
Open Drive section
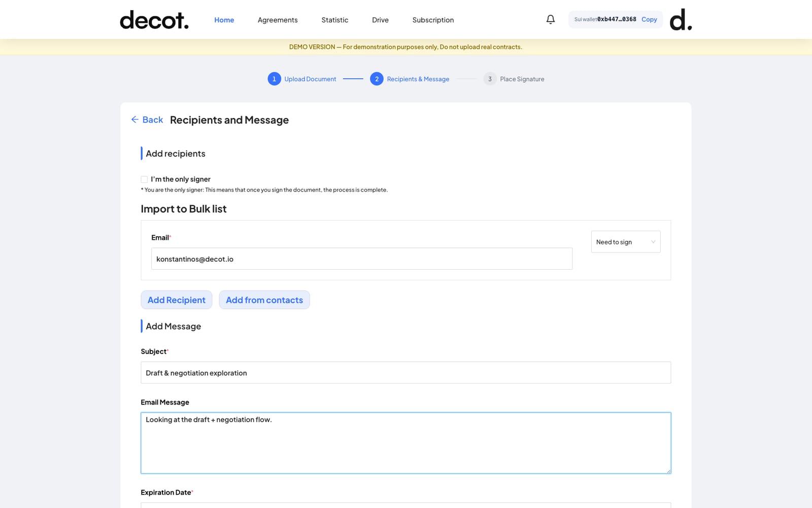380,20
